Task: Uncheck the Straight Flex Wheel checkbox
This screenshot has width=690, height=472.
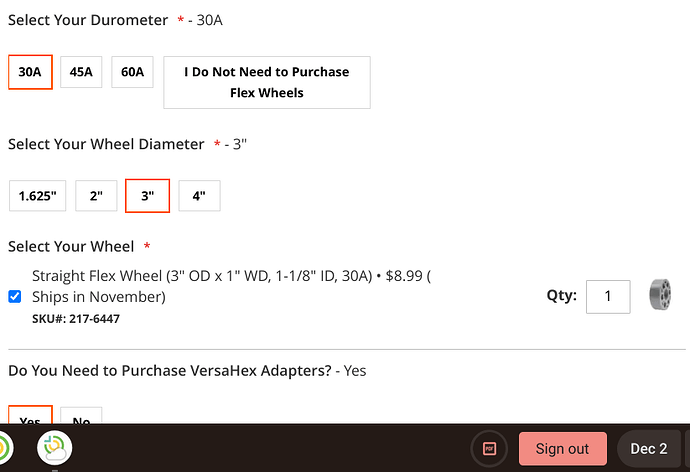Action: [15, 296]
